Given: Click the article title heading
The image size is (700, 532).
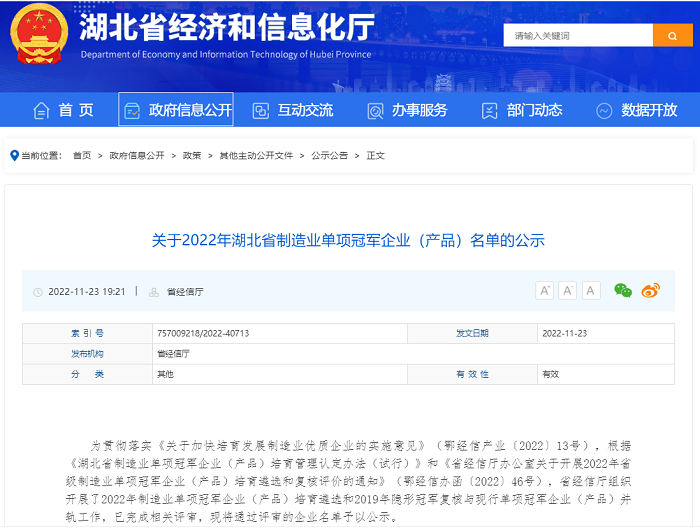Looking at the screenshot, I should tap(348, 240).
